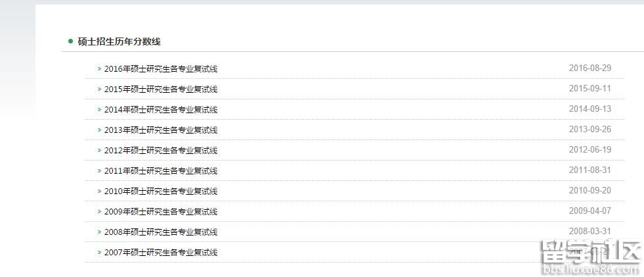Open the 2016年硕士研究生各专业复试线 link

tap(160, 68)
